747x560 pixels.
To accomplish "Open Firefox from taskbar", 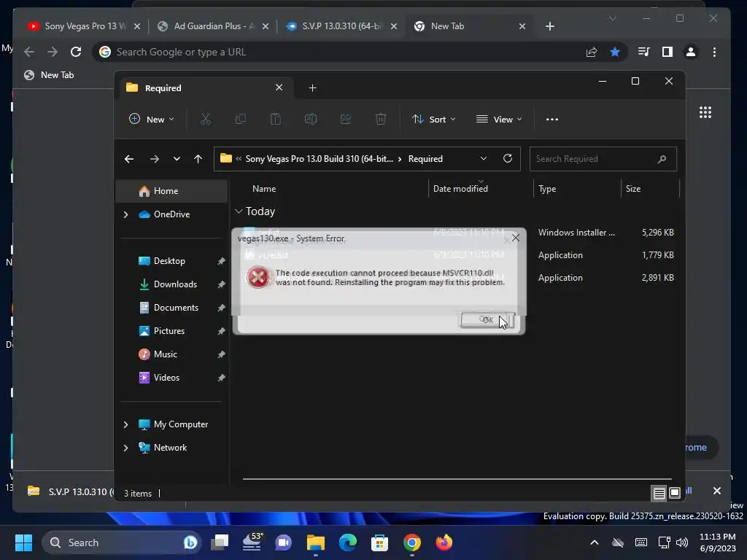I will pyautogui.click(x=444, y=542).
